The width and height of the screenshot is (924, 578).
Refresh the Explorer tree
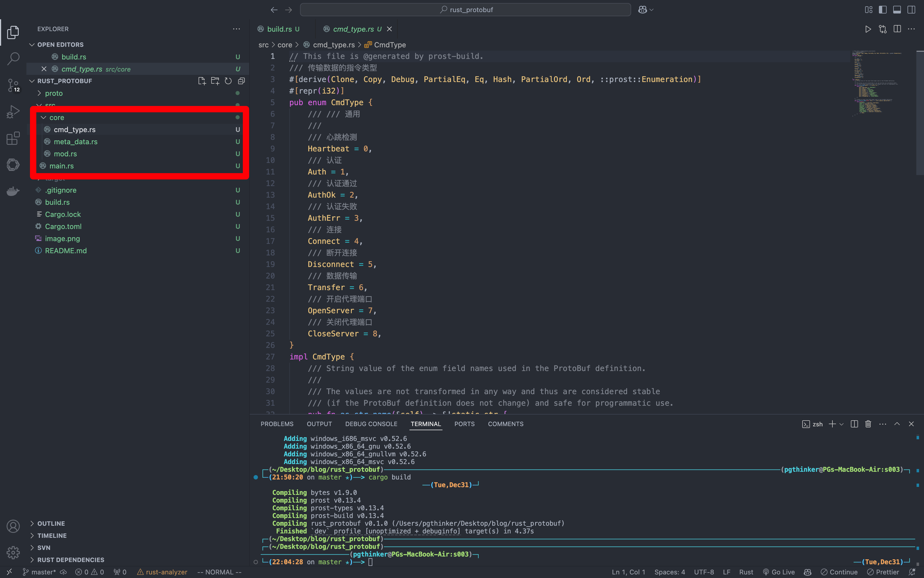(x=228, y=81)
